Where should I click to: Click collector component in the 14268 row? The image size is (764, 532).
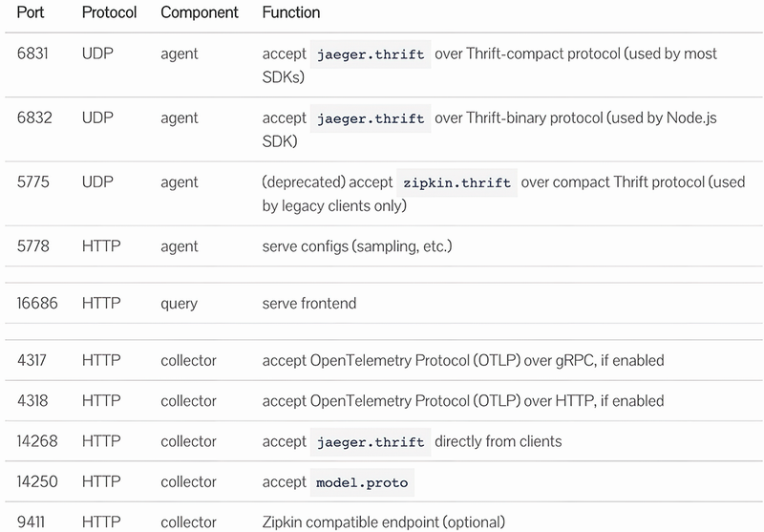point(188,441)
